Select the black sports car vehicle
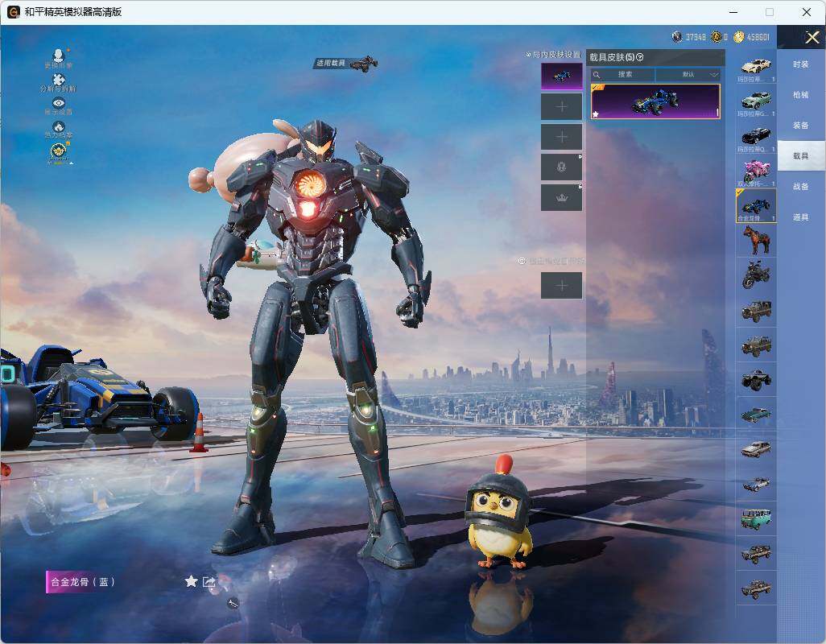This screenshot has width=826, height=644. tap(756, 137)
